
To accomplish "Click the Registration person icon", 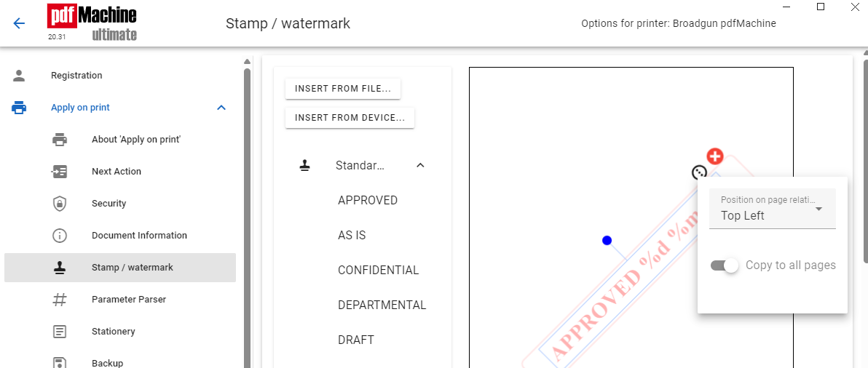I will click(x=20, y=76).
